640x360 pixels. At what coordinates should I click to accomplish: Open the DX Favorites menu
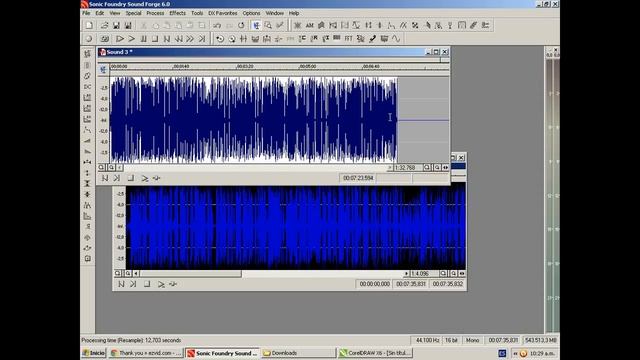pyautogui.click(x=222, y=13)
